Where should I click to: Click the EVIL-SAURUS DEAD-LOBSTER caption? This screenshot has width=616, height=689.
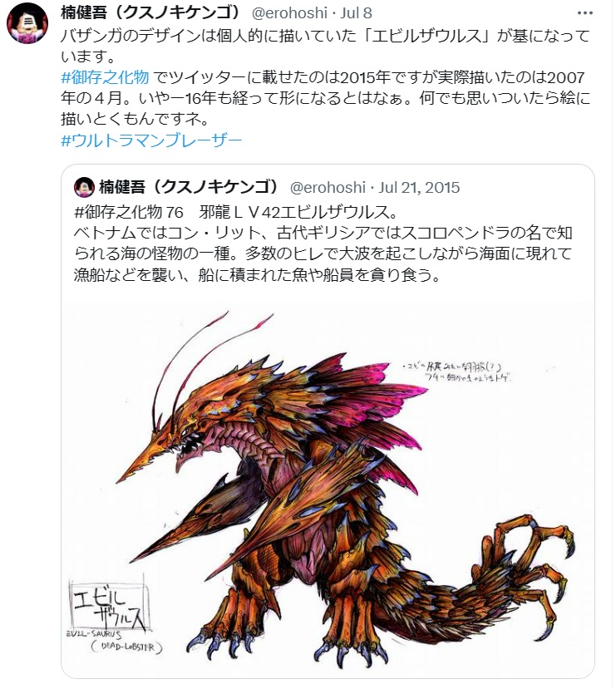tap(114, 642)
